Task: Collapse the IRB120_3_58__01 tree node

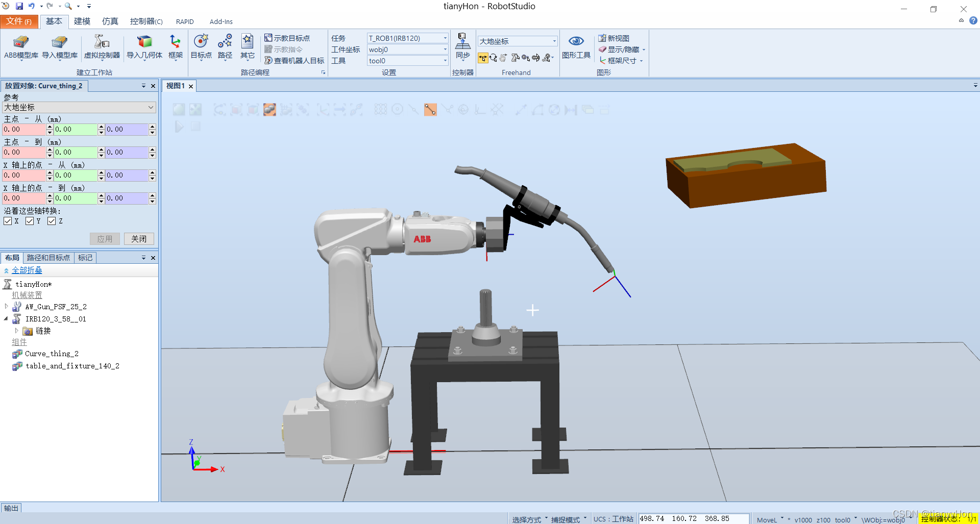Action: [6, 319]
